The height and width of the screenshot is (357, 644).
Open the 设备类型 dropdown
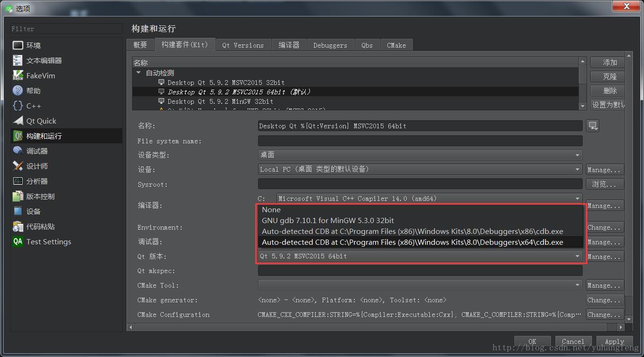click(420, 155)
